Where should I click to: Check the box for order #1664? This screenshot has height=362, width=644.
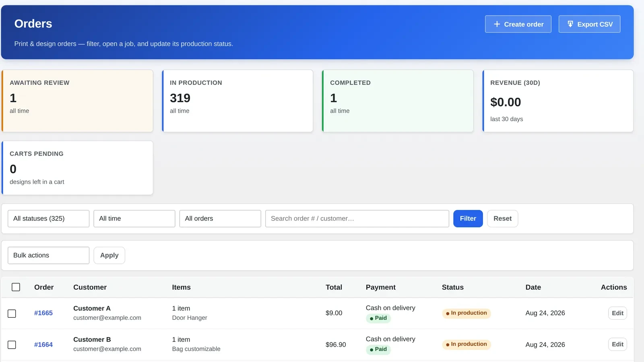(12, 345)
